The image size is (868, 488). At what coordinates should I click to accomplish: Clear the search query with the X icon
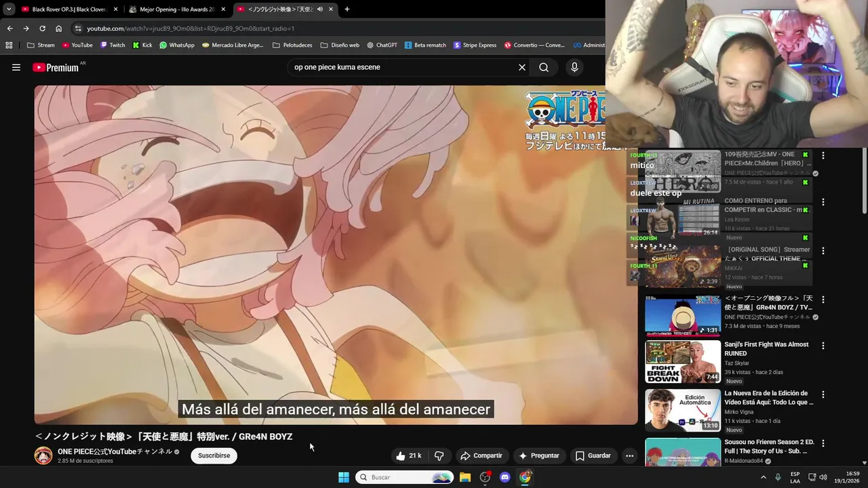tap(522, 67)
